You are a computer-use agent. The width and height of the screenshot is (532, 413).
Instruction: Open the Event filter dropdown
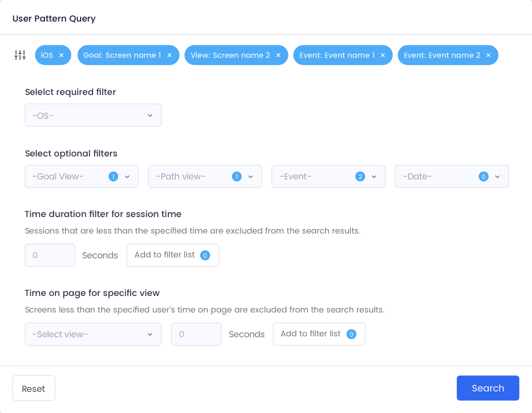pos(328,177)
